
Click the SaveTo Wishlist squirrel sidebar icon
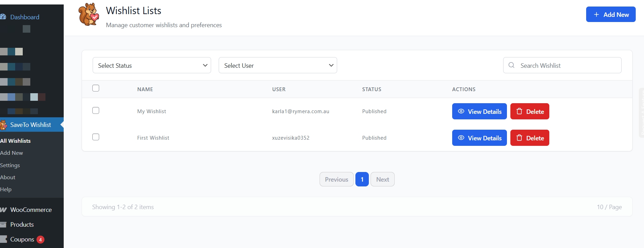pyautogui.click(x=3, y=125)
